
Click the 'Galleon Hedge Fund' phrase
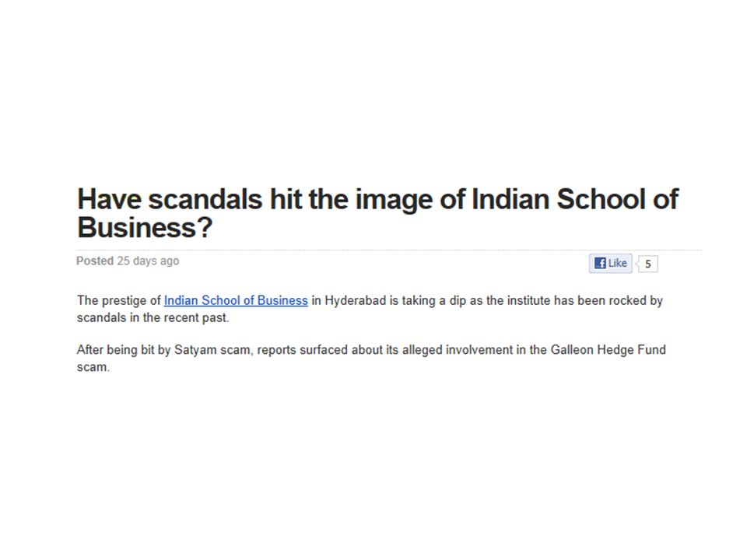click(608, 350)
